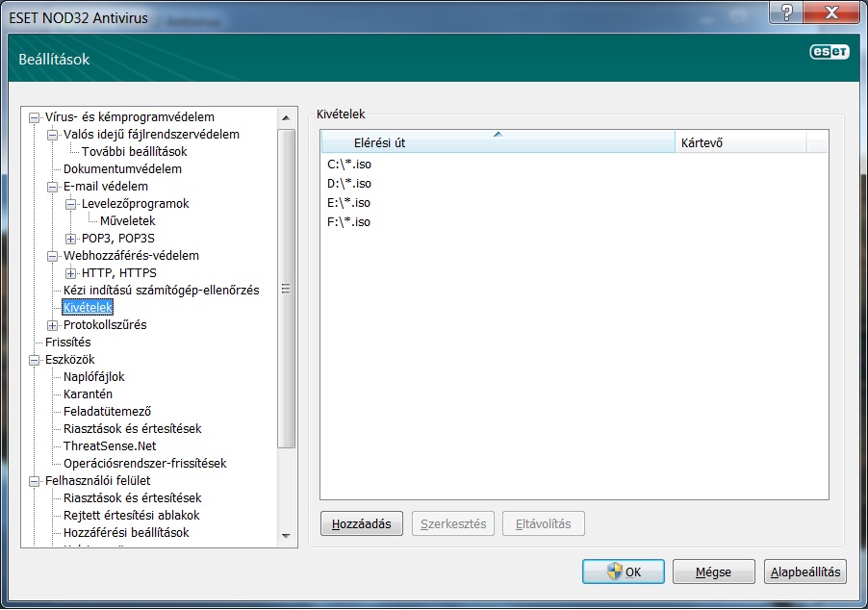Click the Mégse cancel button
Viewport: 868px width, 610px height.
[x=713, y=572]
